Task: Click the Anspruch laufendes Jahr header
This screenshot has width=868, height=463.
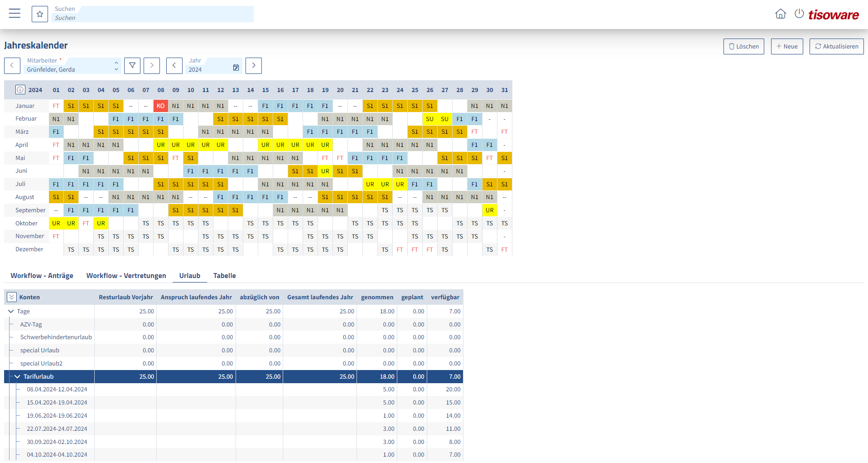Action: [x=196, y=297]
